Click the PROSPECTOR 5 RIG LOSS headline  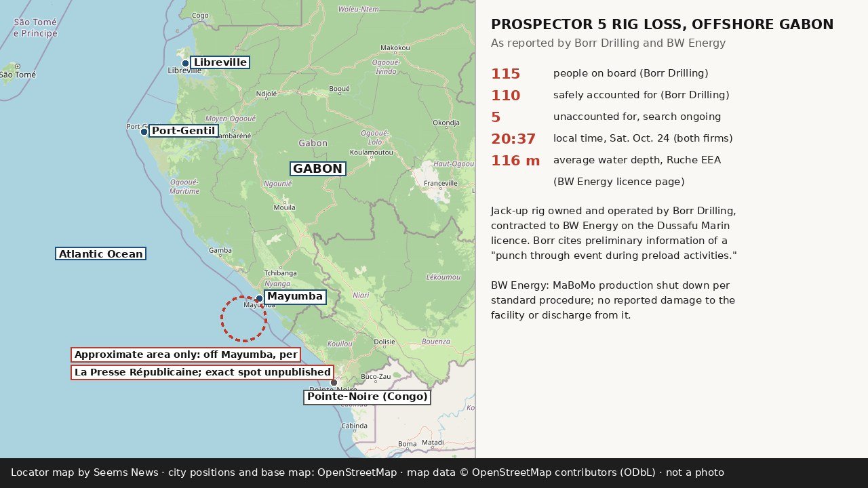tap(662, 24)
